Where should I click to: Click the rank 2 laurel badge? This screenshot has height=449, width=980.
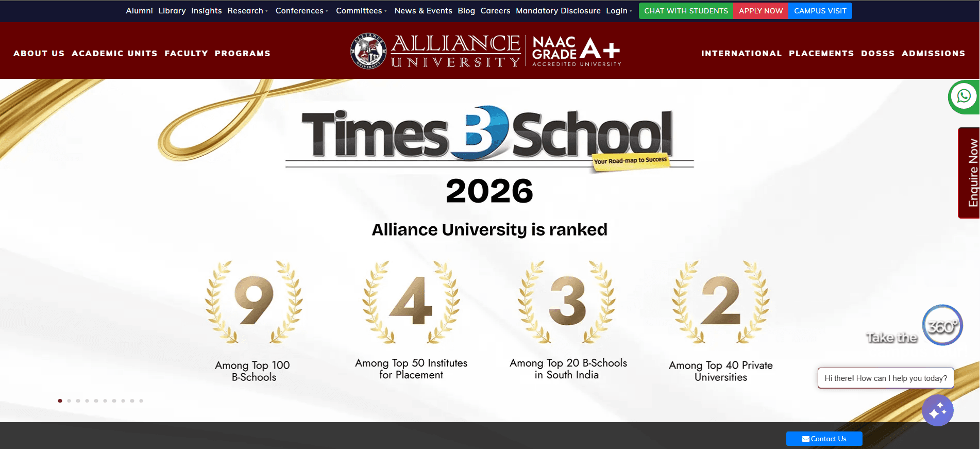[x=720, y=302]
